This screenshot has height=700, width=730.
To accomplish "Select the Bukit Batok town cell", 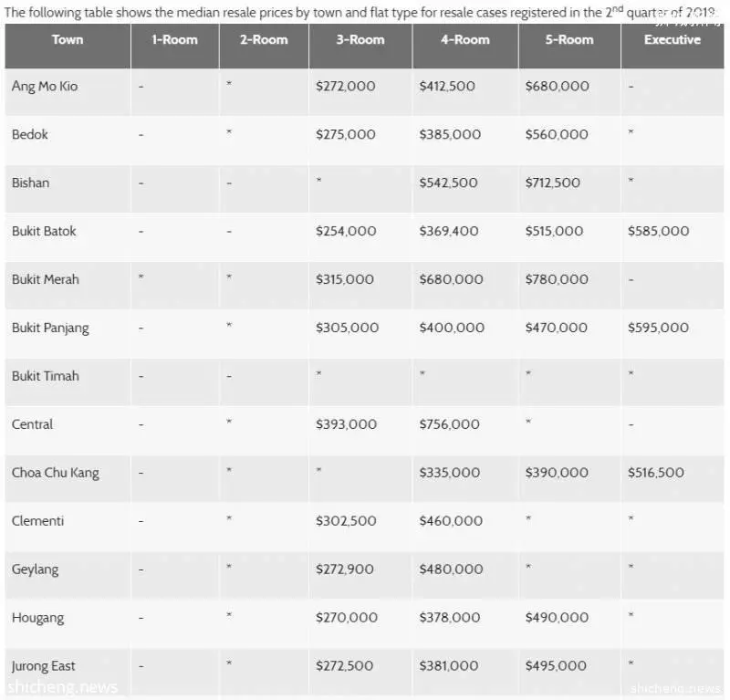I will tap(68, 237).
